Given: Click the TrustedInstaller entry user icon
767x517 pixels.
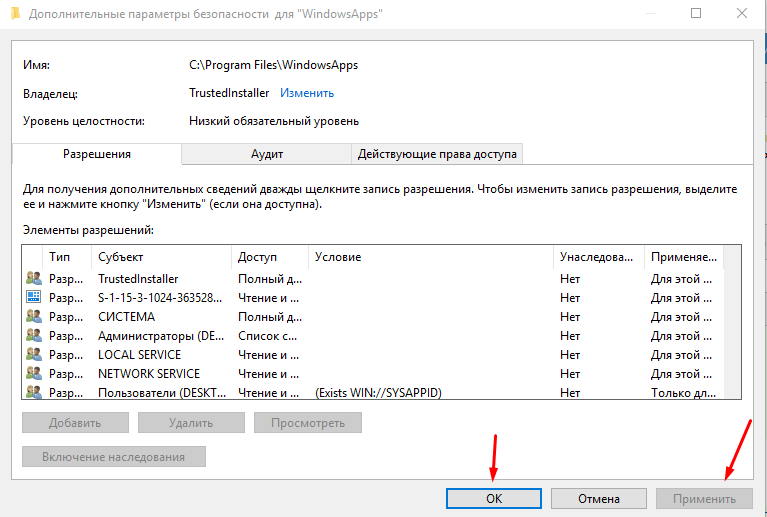Looking at the screenshot, I should click(x=34, y=279).
